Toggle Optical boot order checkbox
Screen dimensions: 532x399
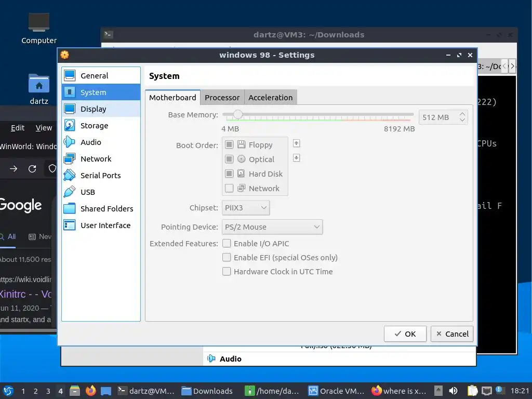(x=229, y=159)
